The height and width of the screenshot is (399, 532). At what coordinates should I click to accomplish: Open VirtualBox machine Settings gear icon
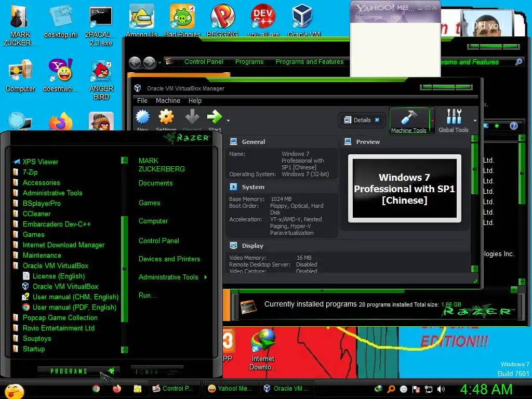(x=166, y=117)
